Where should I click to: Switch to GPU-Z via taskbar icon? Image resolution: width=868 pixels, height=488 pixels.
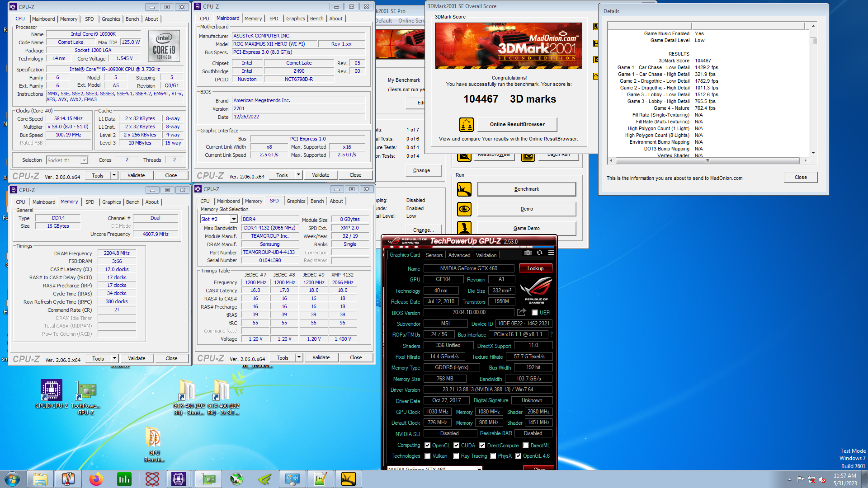pyautogui.click(x=208, y=479)
